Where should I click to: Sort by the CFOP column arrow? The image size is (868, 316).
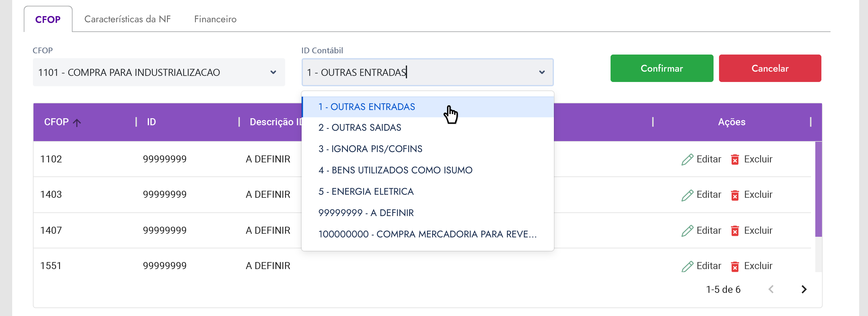click(x=77, y=122)
